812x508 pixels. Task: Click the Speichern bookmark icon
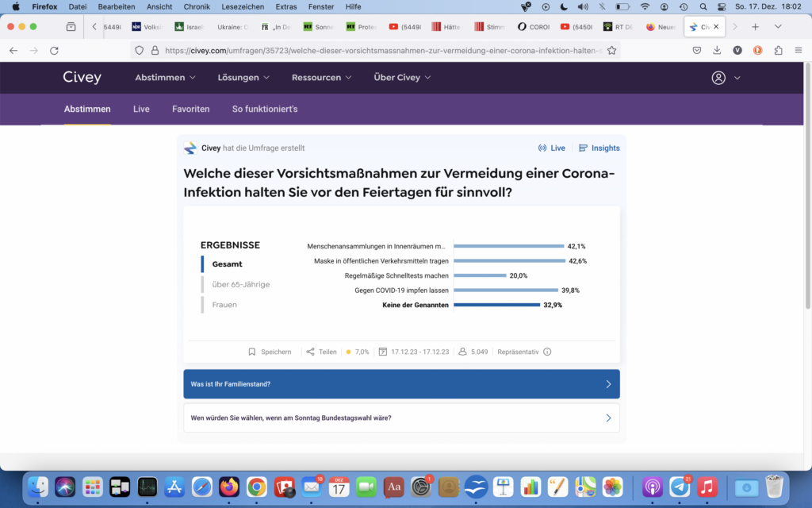tap(252, 352)
